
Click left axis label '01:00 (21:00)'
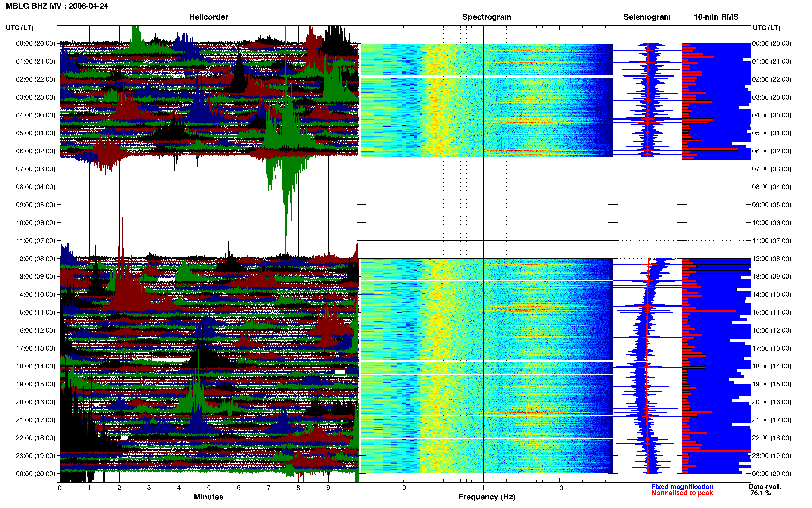click(x=36, y=61)
